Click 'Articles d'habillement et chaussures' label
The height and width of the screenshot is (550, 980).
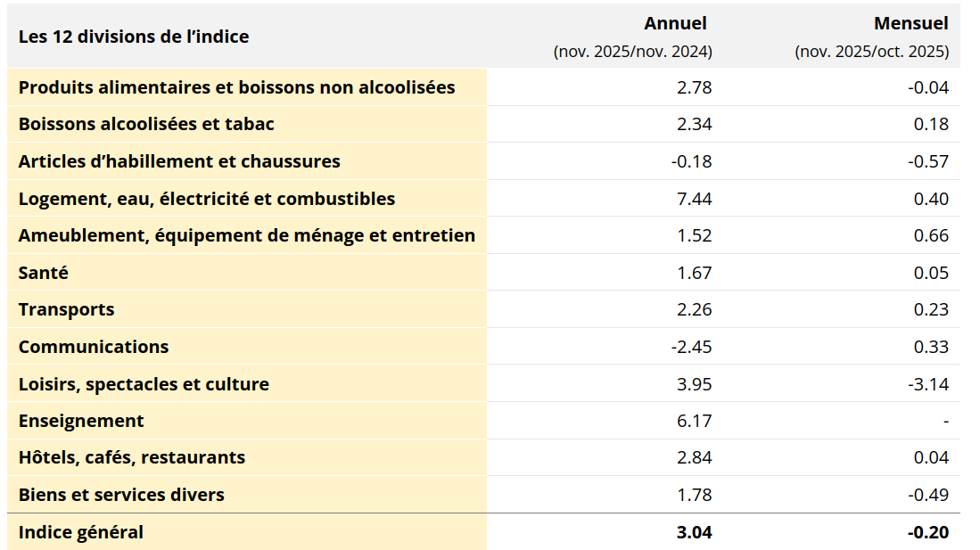(179, 161)
